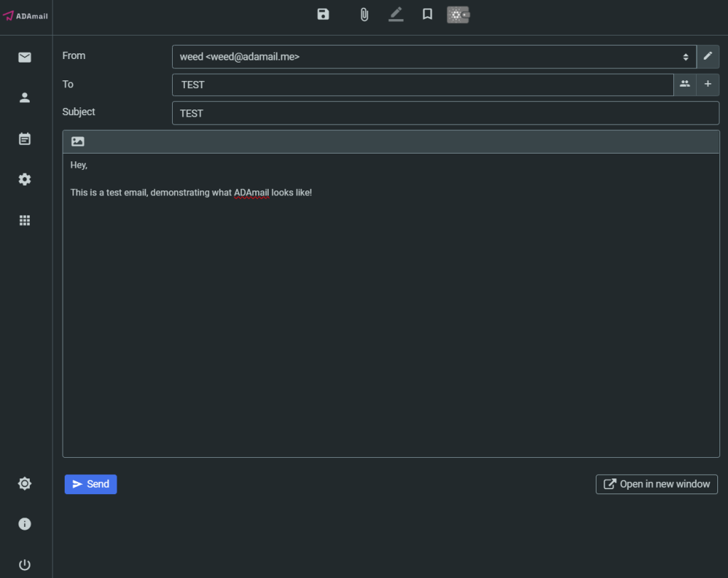
Task: Open the apps grid icon in the sidebar
Action: (25, 220)
